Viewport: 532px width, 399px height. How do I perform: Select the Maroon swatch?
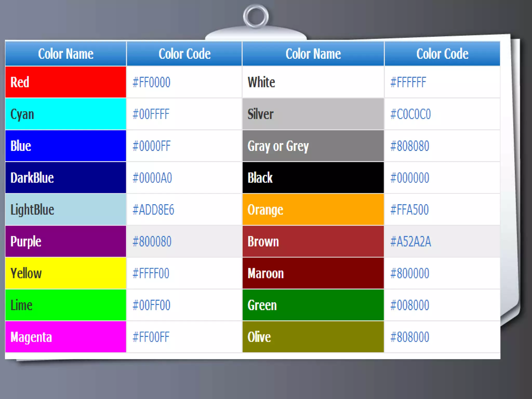[x=313, y=273]
